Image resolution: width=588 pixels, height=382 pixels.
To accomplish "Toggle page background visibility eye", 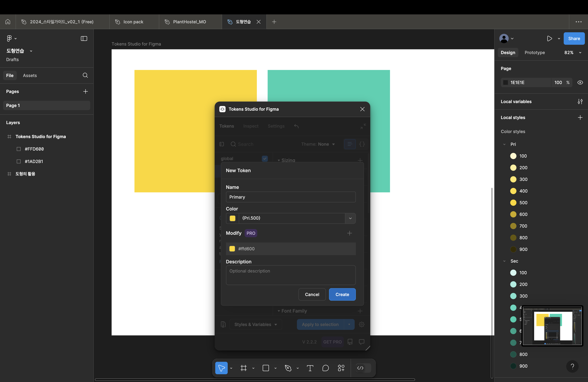I will (x=580, y=82).
